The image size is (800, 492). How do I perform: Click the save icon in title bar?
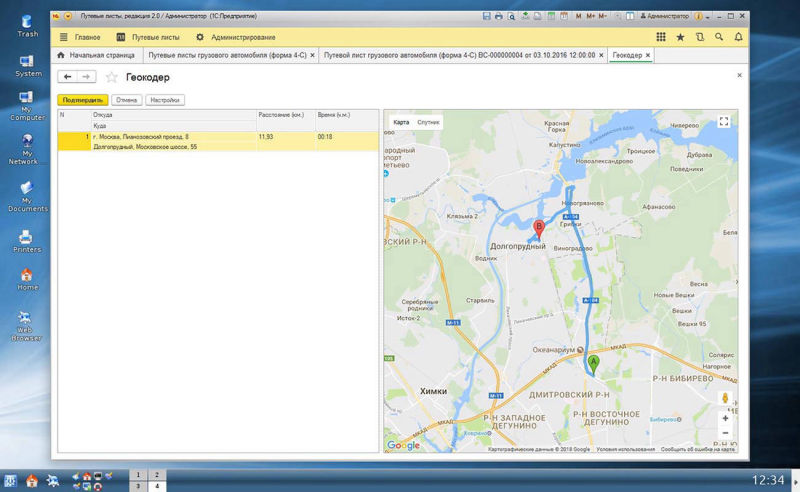click(487, 17)
